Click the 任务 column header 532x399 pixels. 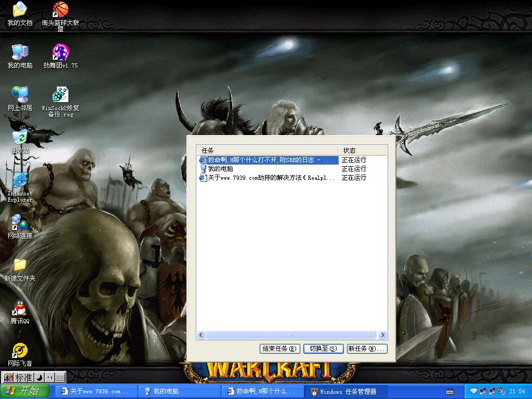[x=267, y=150]
